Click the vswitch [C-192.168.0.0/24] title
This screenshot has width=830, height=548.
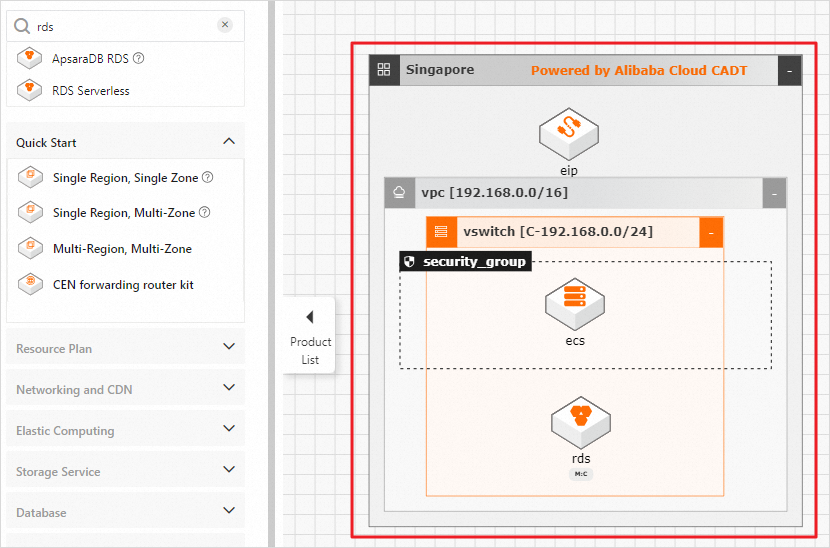point(558,231)
